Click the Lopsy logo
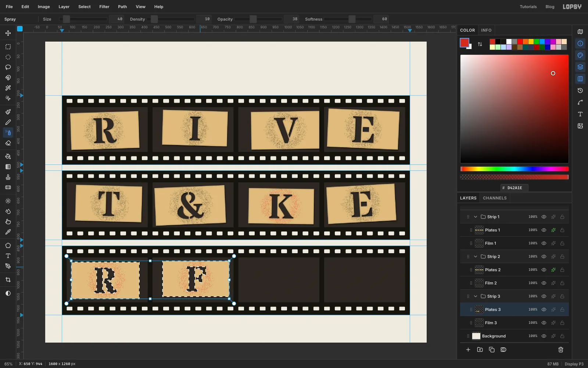This screenshot has height=368, width=588. (x=572, y=7)
